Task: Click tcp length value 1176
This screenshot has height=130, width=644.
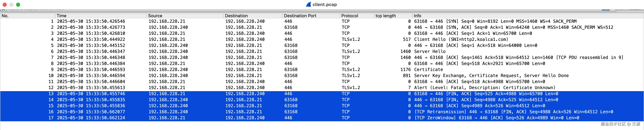Action: click(x=405, y=70)
